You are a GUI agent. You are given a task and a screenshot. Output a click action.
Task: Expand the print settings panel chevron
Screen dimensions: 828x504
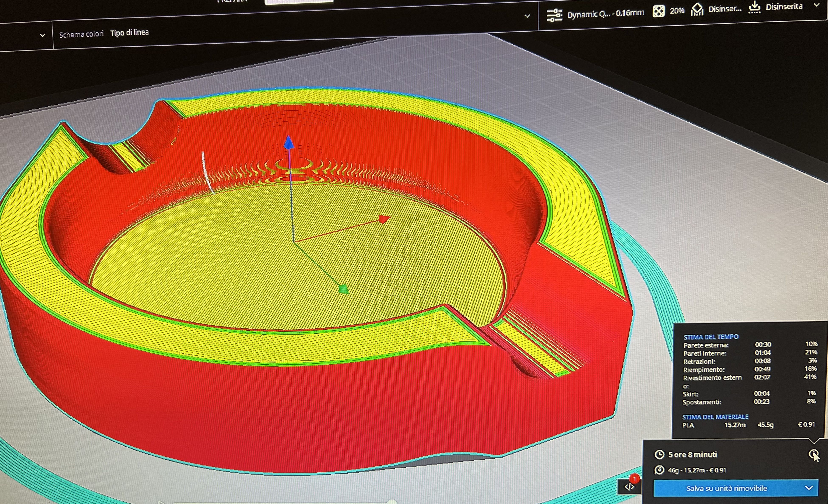click(817, 5)
